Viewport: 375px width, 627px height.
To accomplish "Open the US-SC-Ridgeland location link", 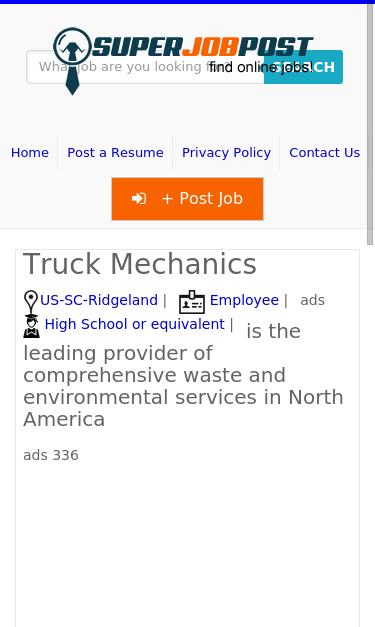I will tap(99, 300).
